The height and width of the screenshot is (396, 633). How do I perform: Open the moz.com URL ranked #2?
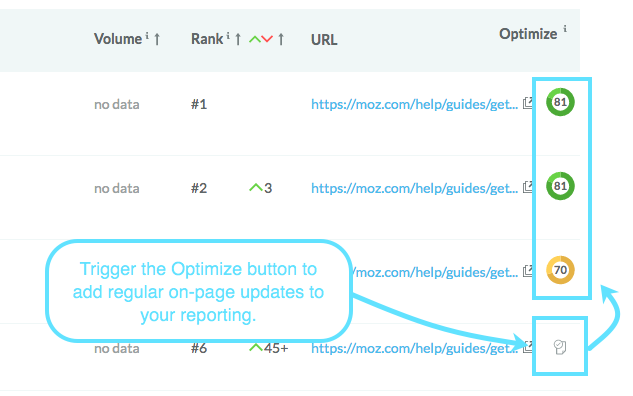414,189
